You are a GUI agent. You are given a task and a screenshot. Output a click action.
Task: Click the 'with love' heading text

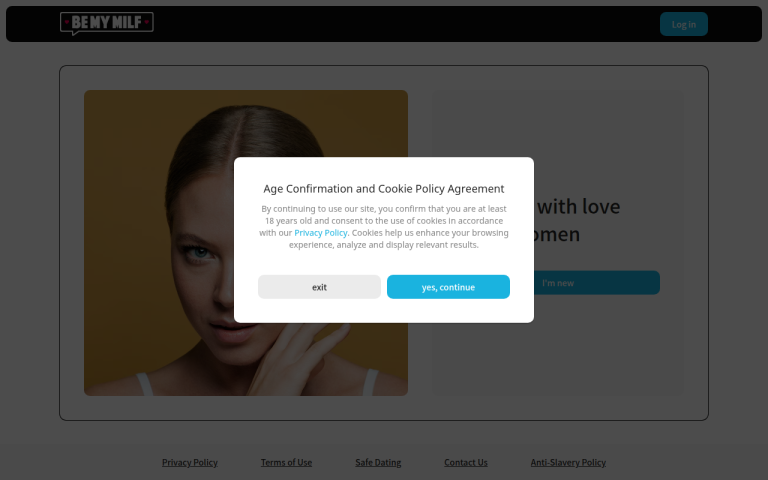(x=578, y=207)
